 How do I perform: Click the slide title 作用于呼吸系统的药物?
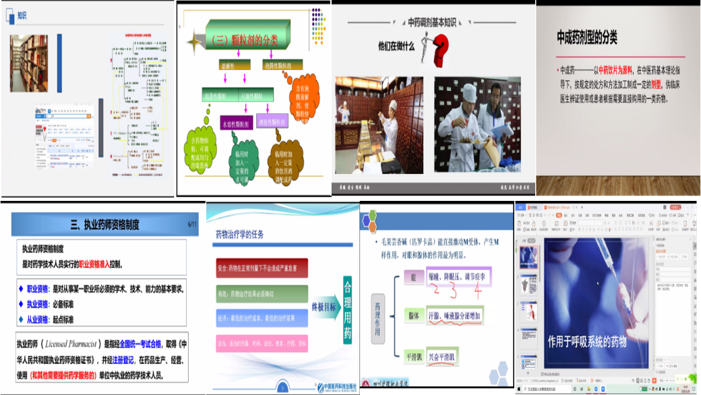587,342
